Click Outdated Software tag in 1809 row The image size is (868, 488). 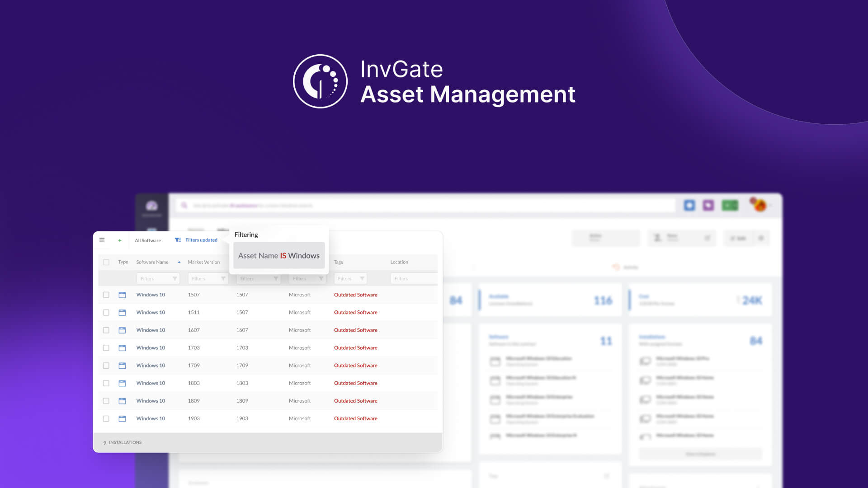(356, 401)
